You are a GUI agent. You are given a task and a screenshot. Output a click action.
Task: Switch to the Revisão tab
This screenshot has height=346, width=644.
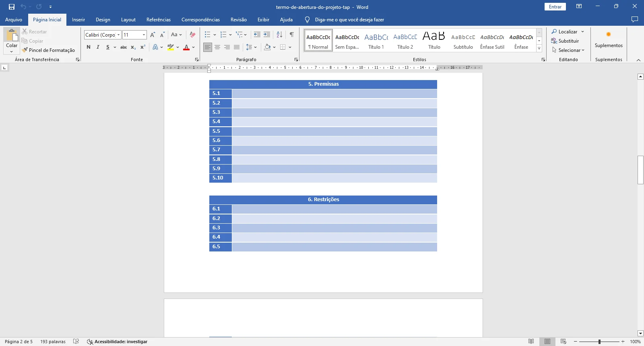[x=238, y=20]
